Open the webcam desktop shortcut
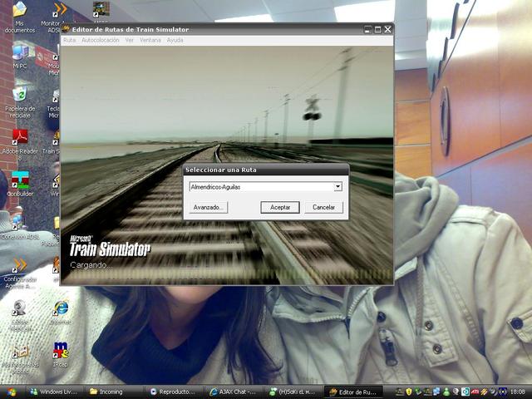The image size is (532, 399). [18, 308]
